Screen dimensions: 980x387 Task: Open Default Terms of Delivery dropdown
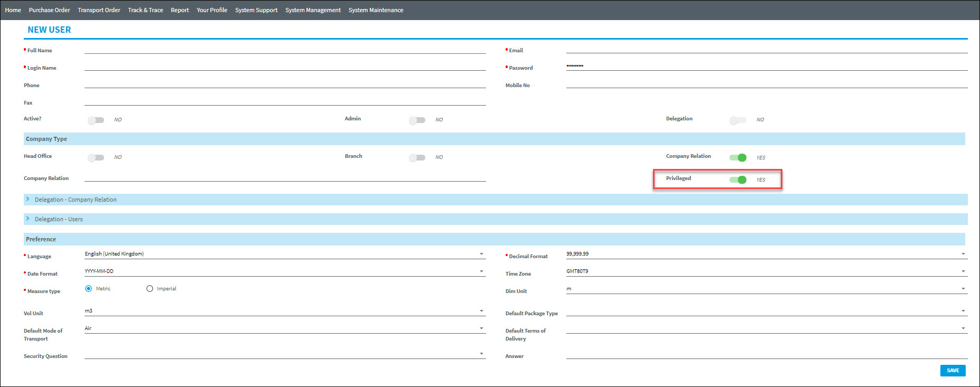point(767,328)
